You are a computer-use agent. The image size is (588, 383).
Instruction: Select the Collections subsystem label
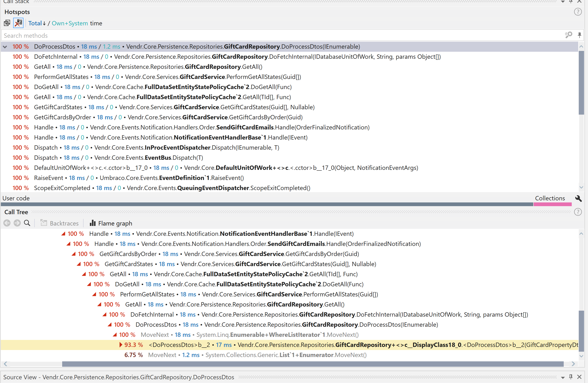tap(550, 198)
